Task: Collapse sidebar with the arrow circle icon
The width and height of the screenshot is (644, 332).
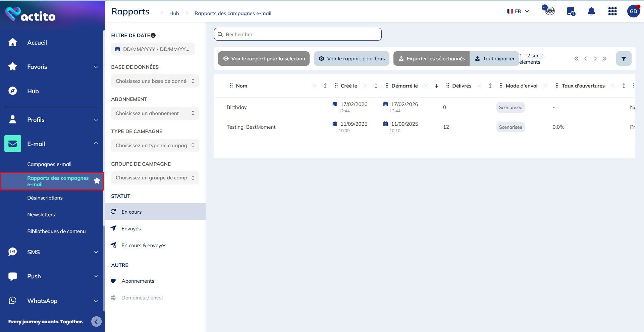Action: [x=96, y=322]
